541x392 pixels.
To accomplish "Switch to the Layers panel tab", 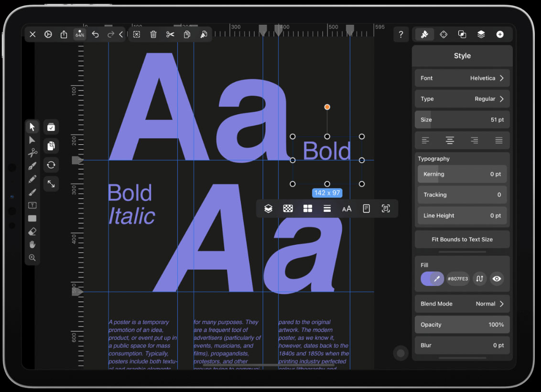I will click(x=481, y=34).
